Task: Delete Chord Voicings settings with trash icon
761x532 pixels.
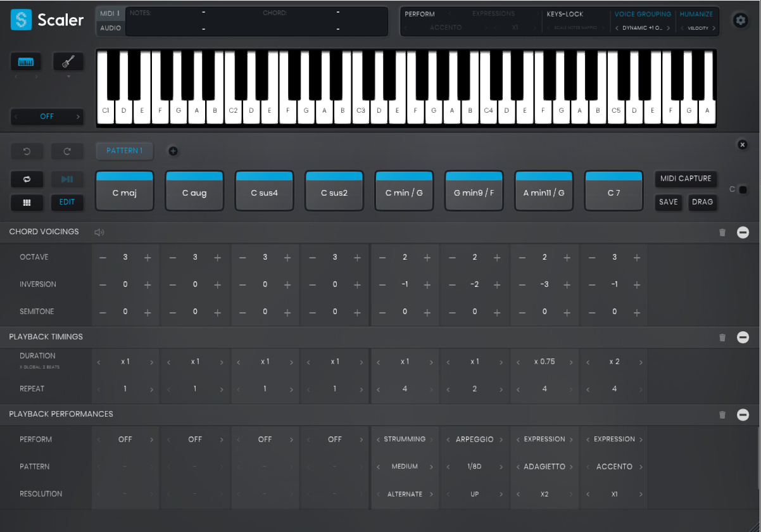Action: (722, 232)
